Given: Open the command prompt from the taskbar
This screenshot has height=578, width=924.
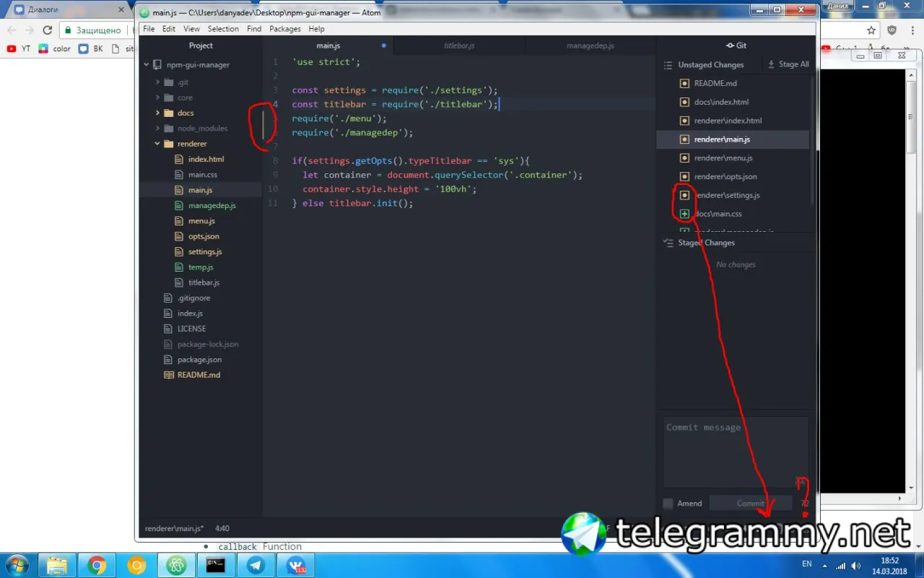Looking at the screenshot, I should 215,565.
